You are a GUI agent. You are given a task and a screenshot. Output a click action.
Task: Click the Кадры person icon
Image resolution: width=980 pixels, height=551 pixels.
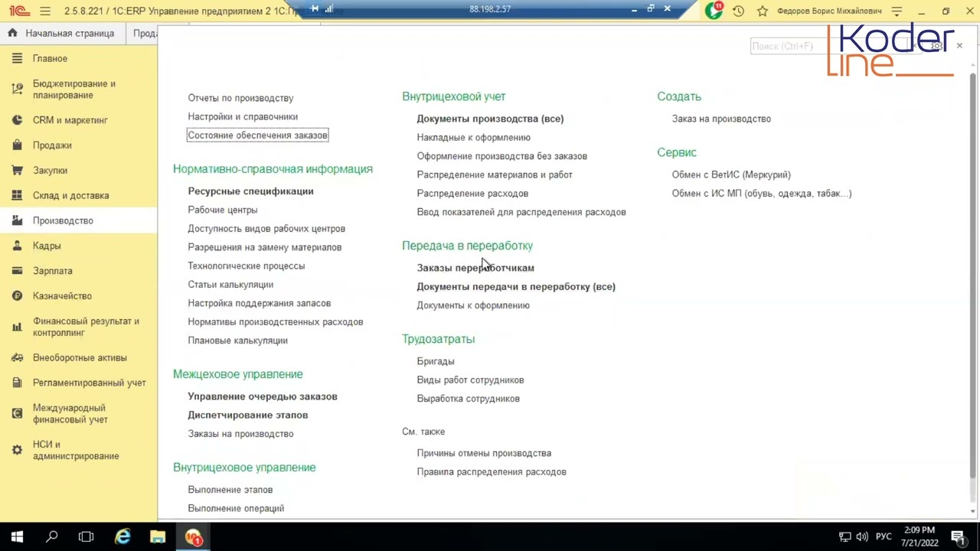coord(17,246)
